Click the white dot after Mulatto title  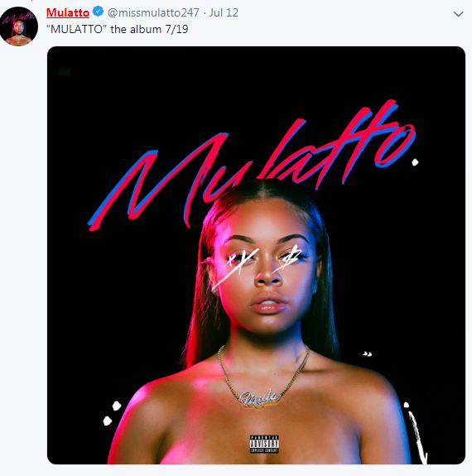[415, 162]
